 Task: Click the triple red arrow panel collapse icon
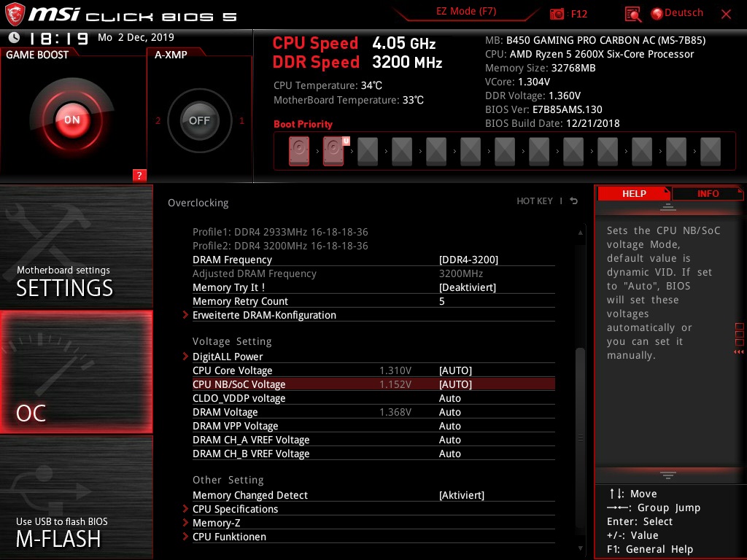pyautogui.click(x=739, y=352)
